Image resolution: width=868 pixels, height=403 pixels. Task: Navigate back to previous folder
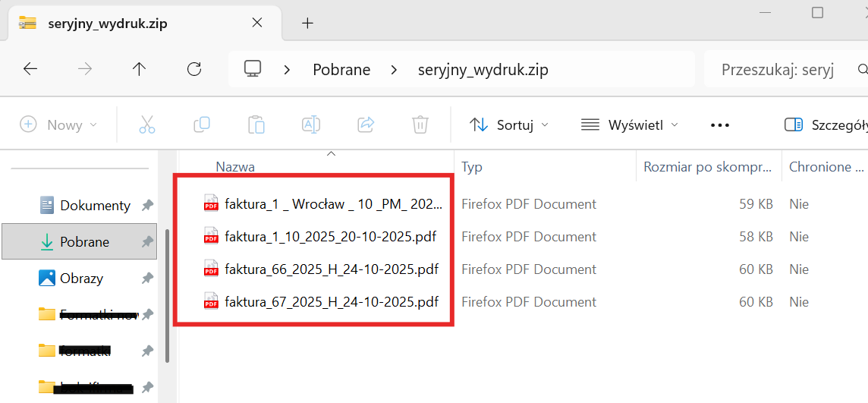(x=30, y=70)
